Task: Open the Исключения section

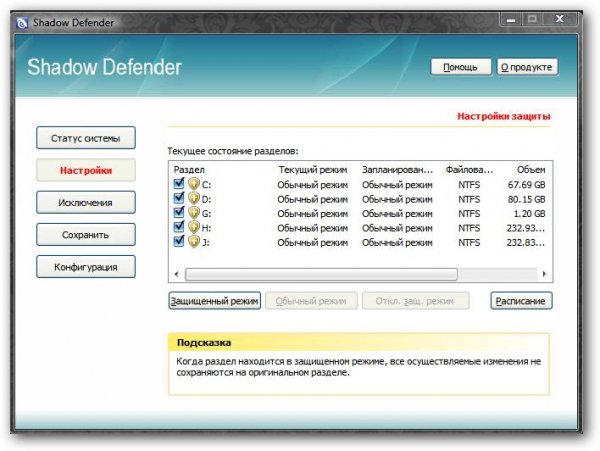Action: click(86, 202)
